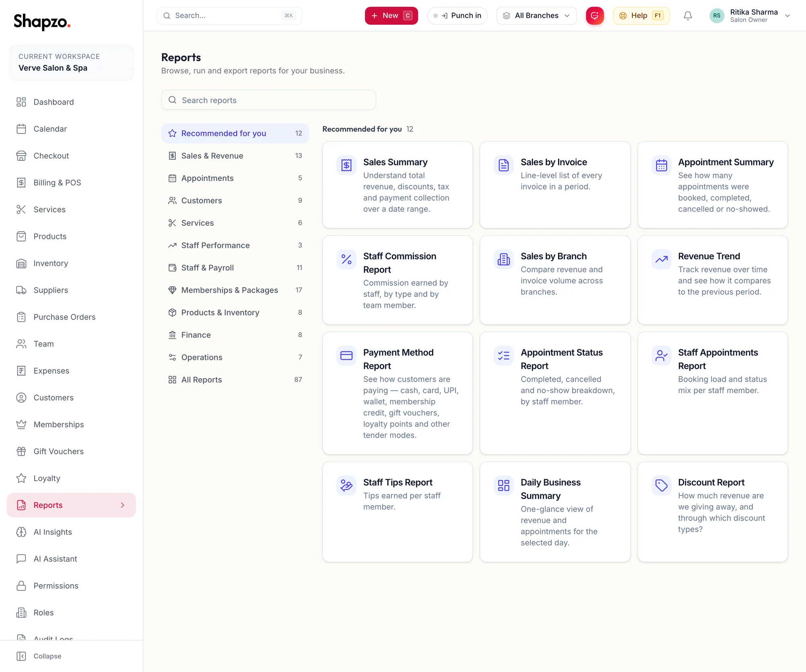This screenshot has width=806, height=672.
Task: Open the Help button
Action: pos(641,16)
